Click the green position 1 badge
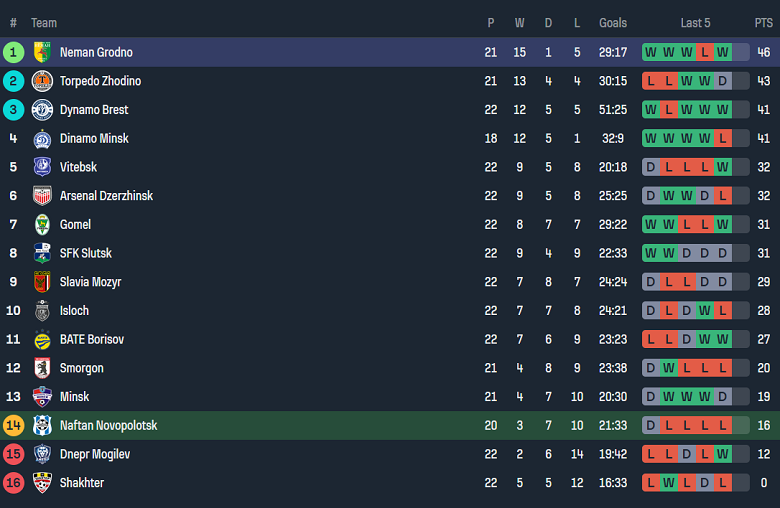 (14, 52)
